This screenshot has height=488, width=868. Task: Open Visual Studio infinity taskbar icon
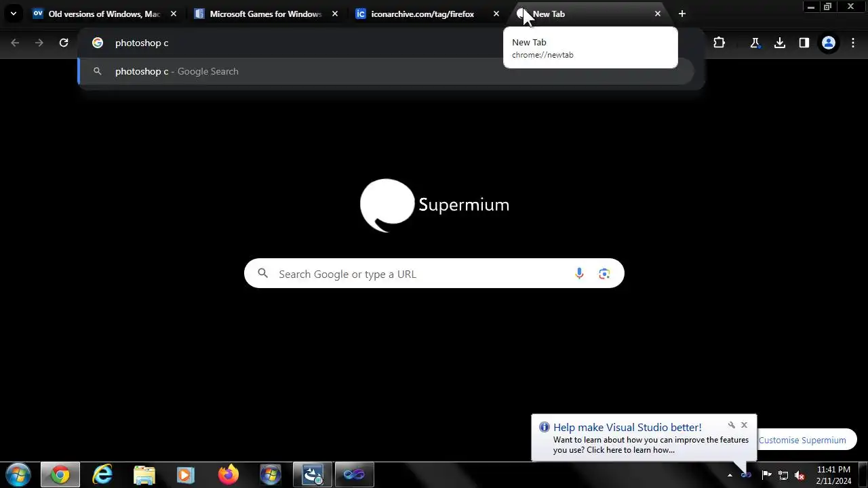click(355, 475)
